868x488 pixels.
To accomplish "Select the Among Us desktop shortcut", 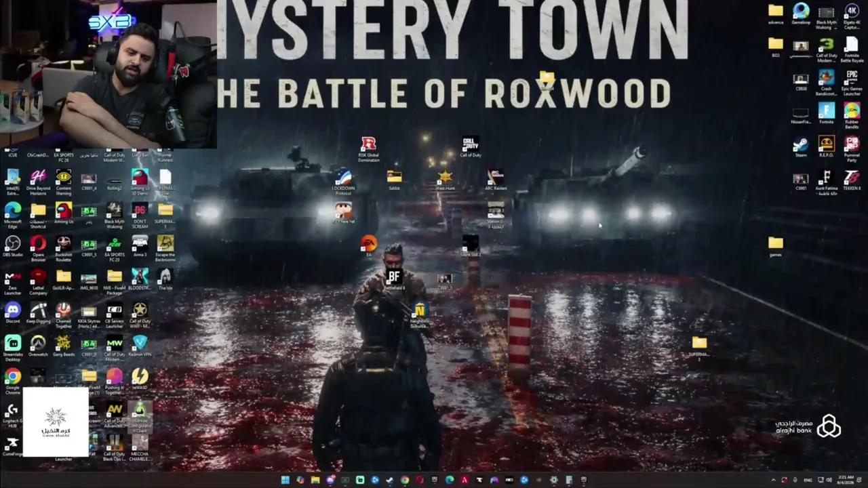I will (x=63, y=213).
